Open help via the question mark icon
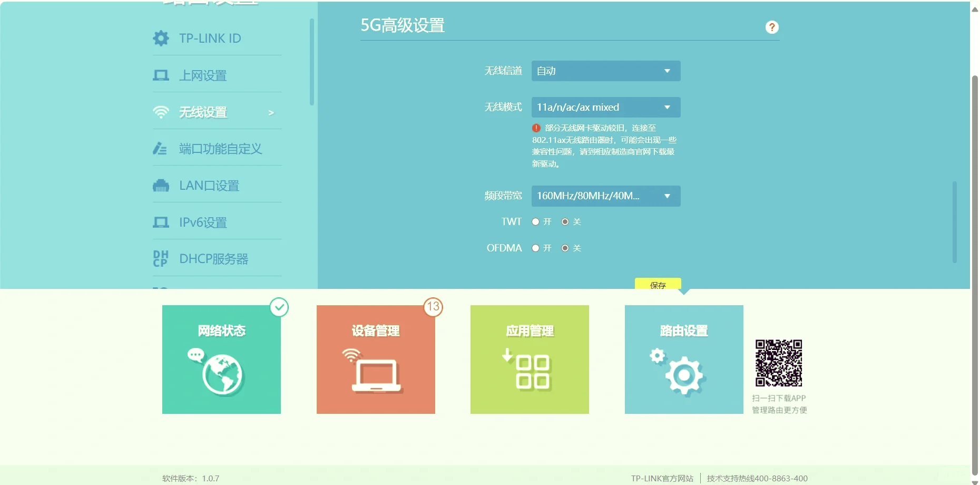 click(x=772, y=27)
